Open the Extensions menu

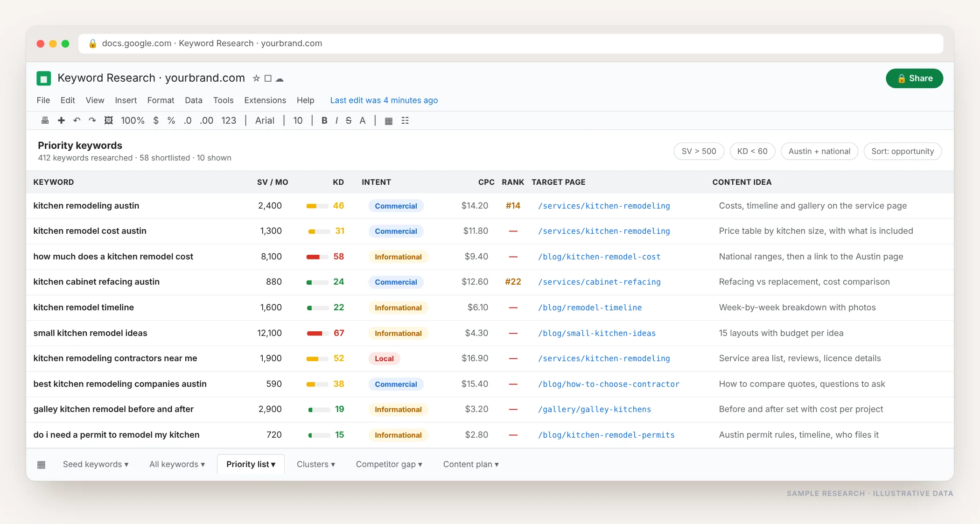click(x=265, y=100)
